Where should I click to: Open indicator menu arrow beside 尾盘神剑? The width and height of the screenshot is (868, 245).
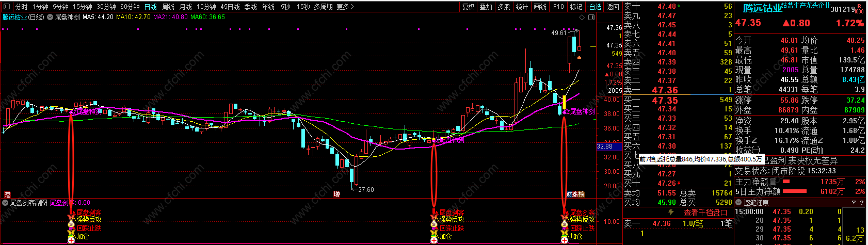51,17
